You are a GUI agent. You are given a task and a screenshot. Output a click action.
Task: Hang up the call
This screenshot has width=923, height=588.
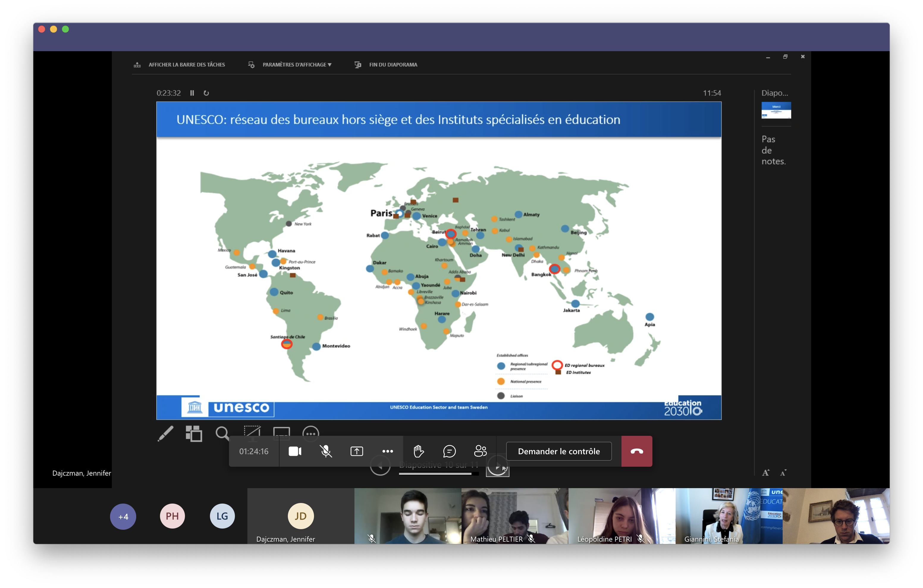click(x=636, y=451)
